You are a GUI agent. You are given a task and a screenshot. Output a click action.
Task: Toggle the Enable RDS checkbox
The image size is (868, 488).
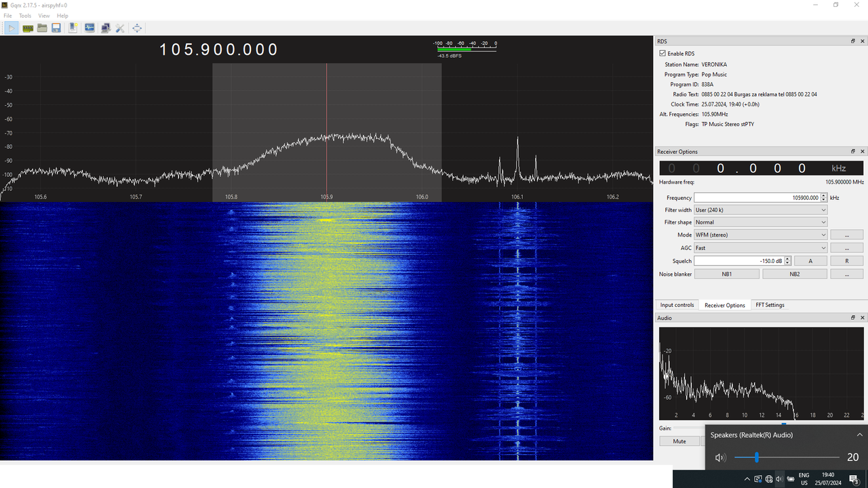point(663,54)
